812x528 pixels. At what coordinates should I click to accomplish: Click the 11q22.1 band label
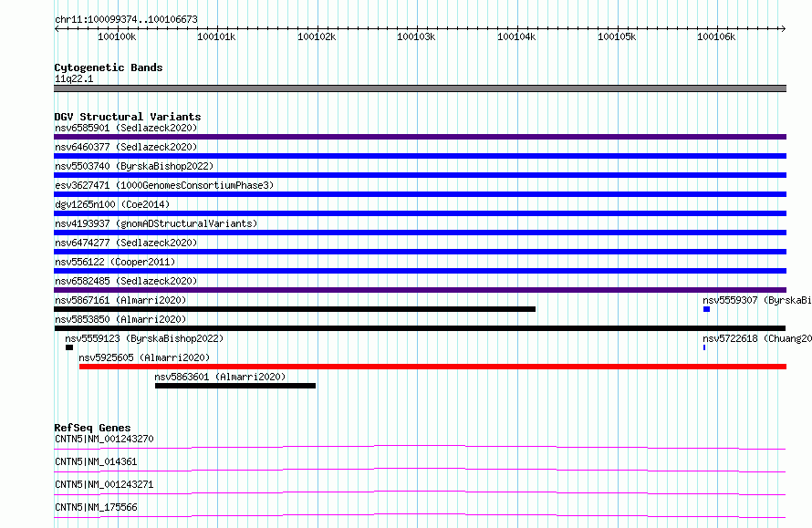(74, 78)
